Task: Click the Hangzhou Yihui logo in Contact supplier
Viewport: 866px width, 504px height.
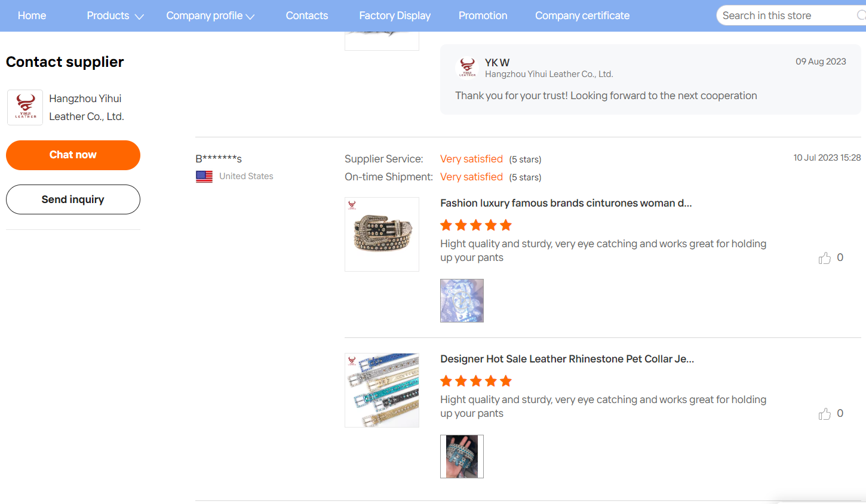Action: [x=25, y=107]
